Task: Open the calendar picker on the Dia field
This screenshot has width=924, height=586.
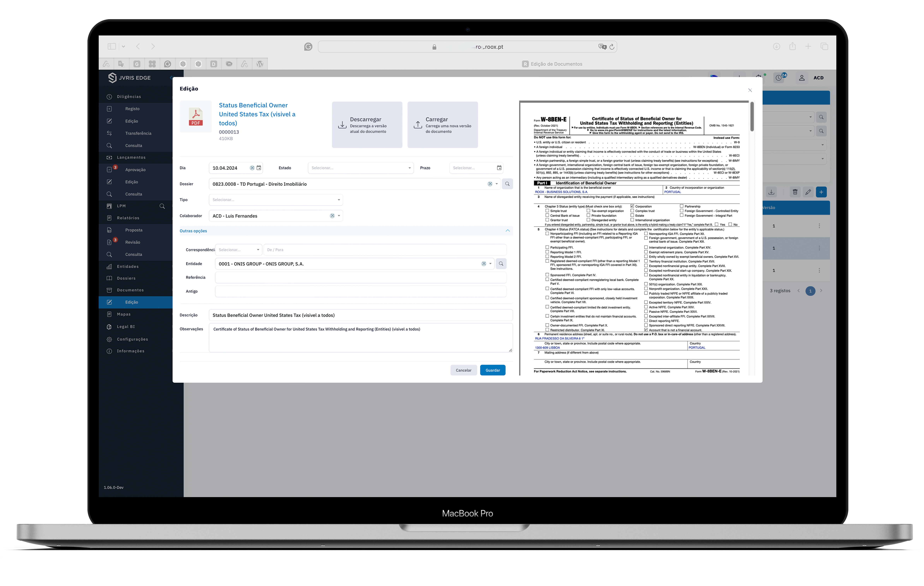Action: (x=259, y=168)
